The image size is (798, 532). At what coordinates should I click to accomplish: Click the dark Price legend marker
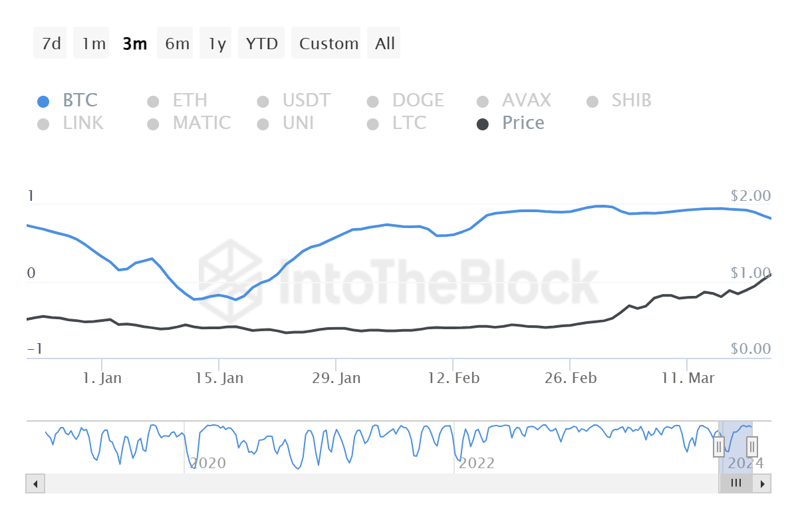(x=483, y=124)
